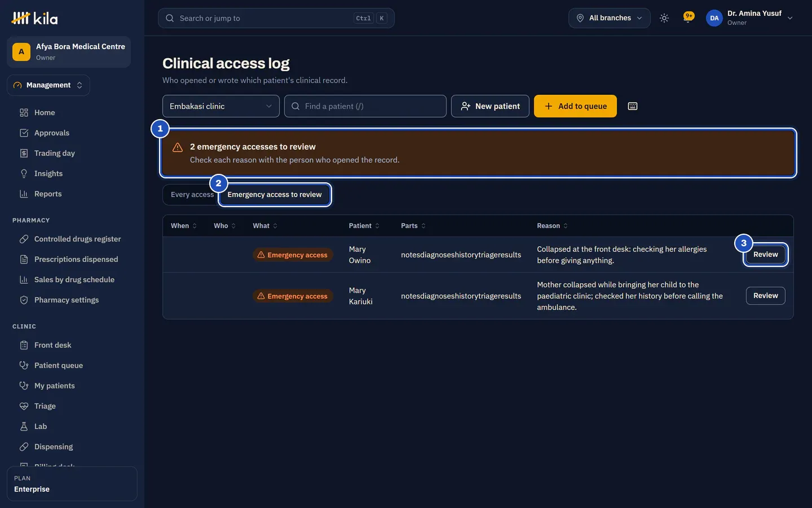Click the Search or jump to box
Image resolution: width=812 pixels, height=508 pixels.
click(x=276, y=18)
